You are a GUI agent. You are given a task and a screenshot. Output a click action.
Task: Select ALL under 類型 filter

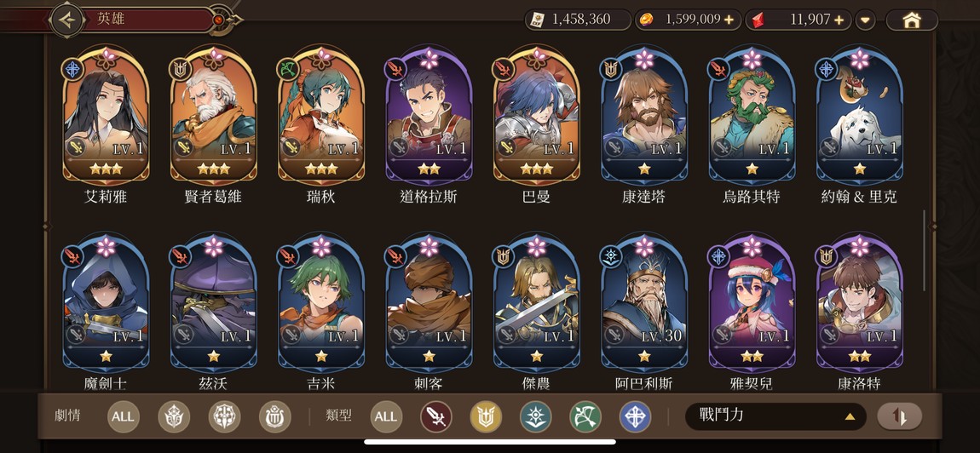coord(386,416)
